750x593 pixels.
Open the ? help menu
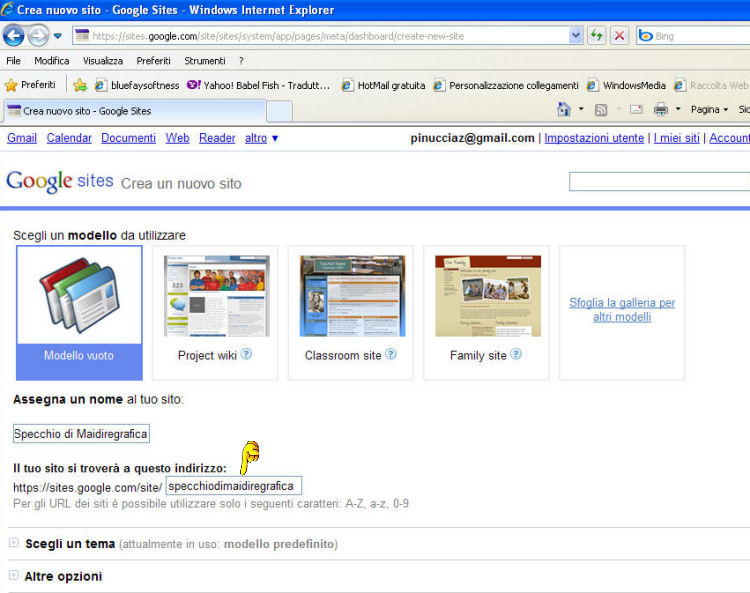tap(241, 61)
